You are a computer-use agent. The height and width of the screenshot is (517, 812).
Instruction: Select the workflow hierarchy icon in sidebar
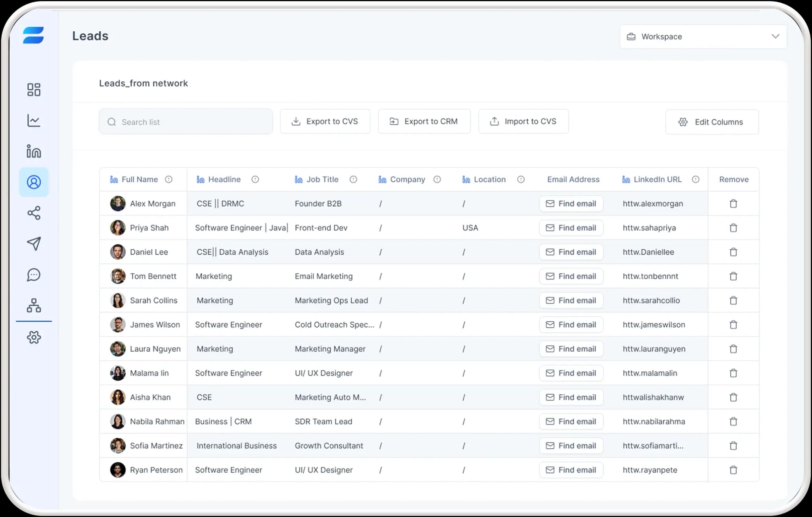[x=34, y=306]
